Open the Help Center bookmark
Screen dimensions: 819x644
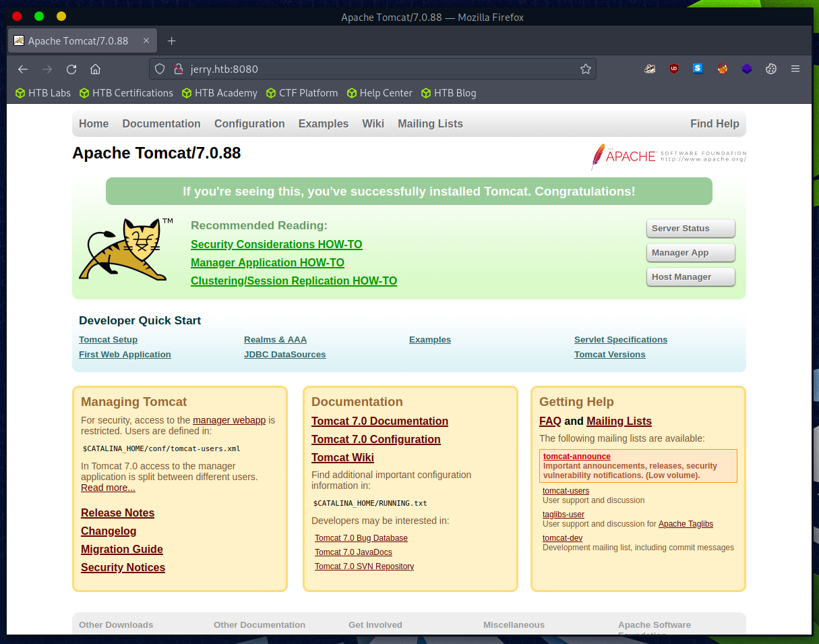pos(380,93)
